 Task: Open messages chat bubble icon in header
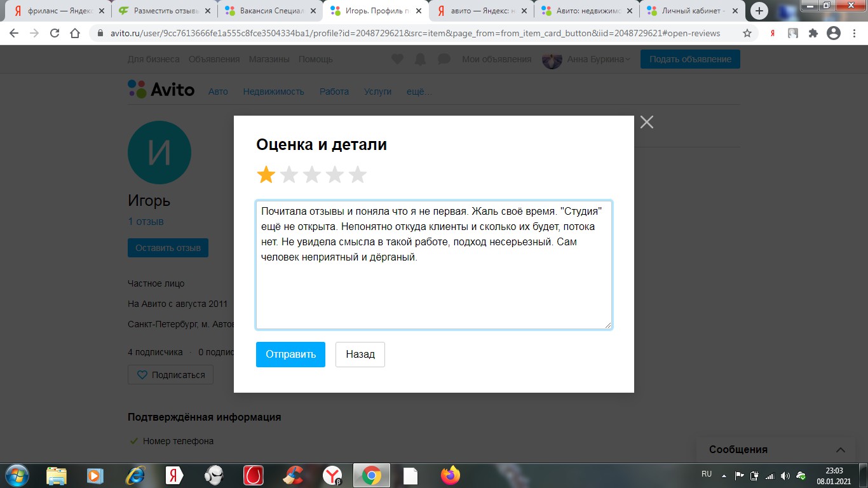click(x=444, y=59)
